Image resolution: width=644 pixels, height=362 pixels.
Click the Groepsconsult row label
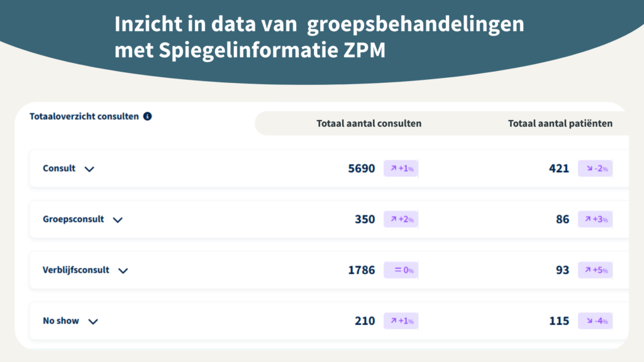pyautogui.click(x=74, y=219)
